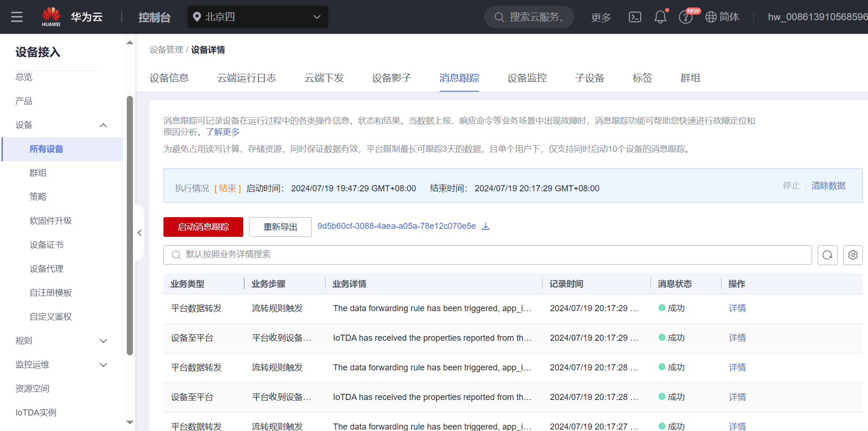
Task: Open 详情 for first 20:17:29 平台数据转发 row
Action: 737,308
